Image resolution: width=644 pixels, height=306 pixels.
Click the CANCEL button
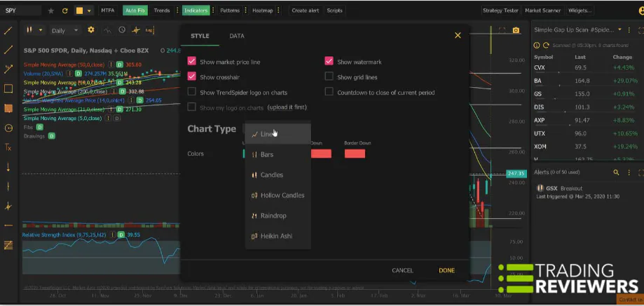click(x=402, y=270)
